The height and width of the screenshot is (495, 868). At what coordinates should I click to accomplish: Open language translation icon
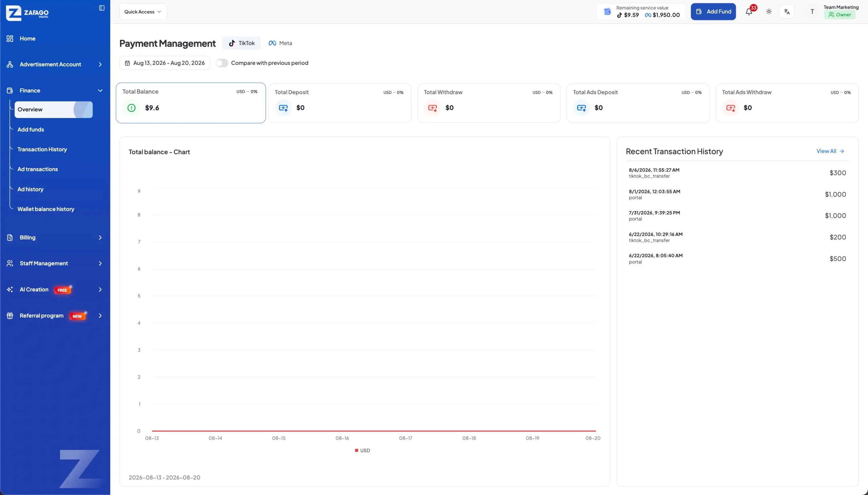pyautogui.click(x=787, y=12)
